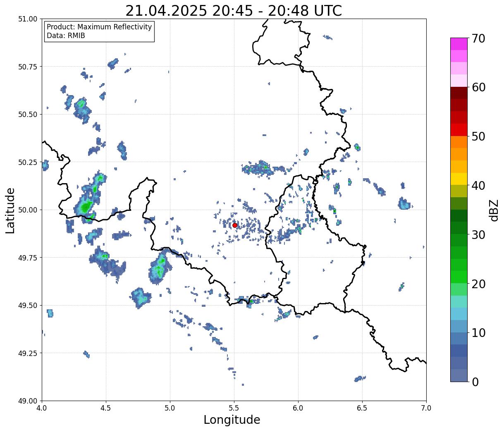The image size is (504, 430).
Task: Click the latitude tick label 50.50
Action: (28, 115)
